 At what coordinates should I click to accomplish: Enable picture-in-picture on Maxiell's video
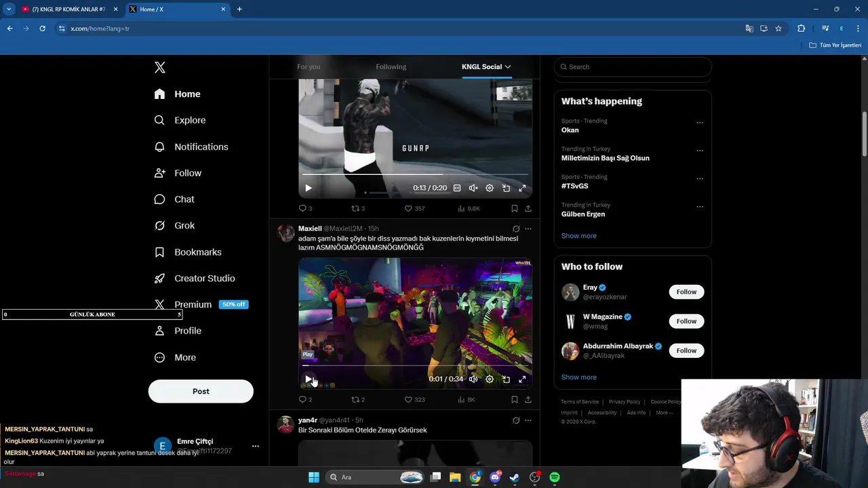pos(506,379)
